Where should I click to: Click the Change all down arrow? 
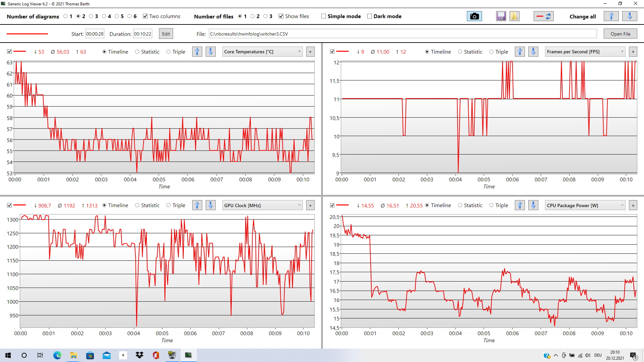pos(630,16)
